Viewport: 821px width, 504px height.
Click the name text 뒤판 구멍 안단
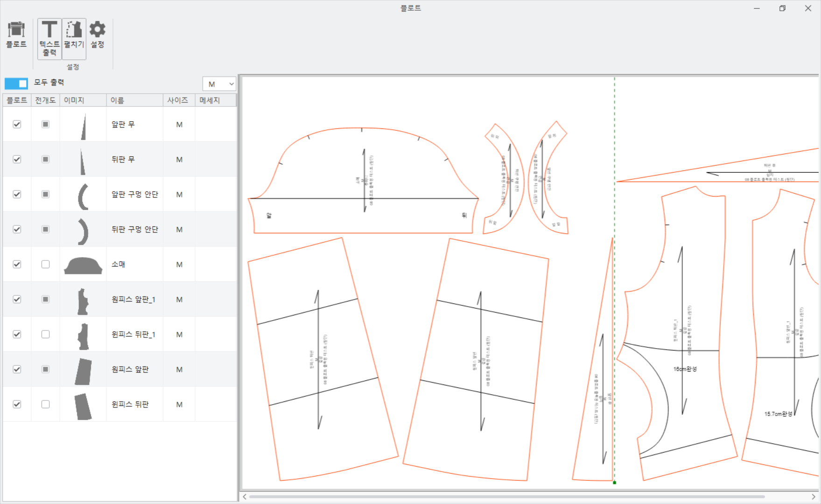(135, 229)
